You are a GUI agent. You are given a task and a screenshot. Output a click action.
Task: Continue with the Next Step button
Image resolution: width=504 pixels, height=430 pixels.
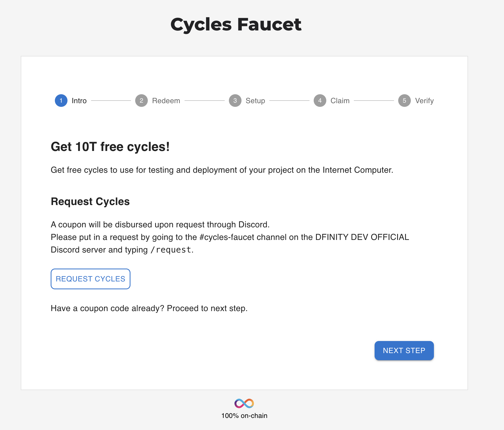[404, 350]
